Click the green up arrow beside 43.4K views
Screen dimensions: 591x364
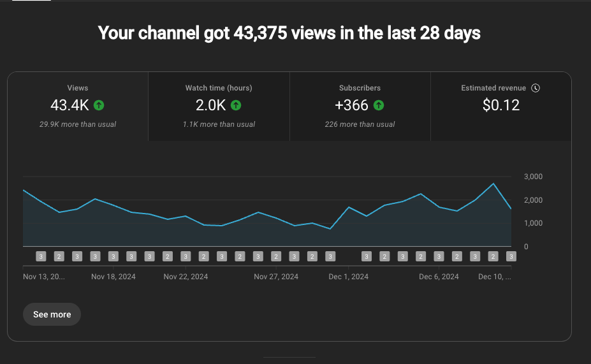click(x=99, y=105)
